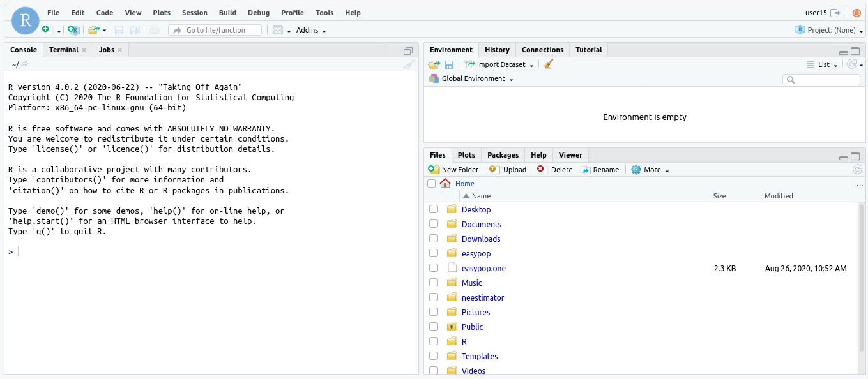
Task: Tick the easypop.one file checkbox
Action: [434, 268]
